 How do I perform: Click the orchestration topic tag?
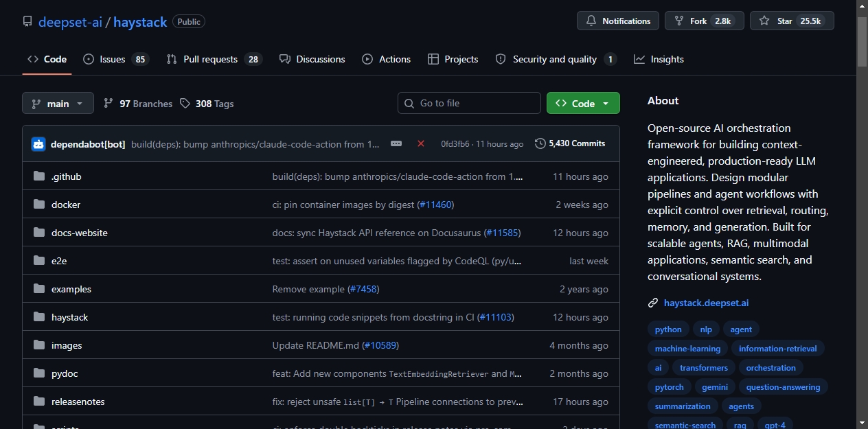[x=771, y=368]
